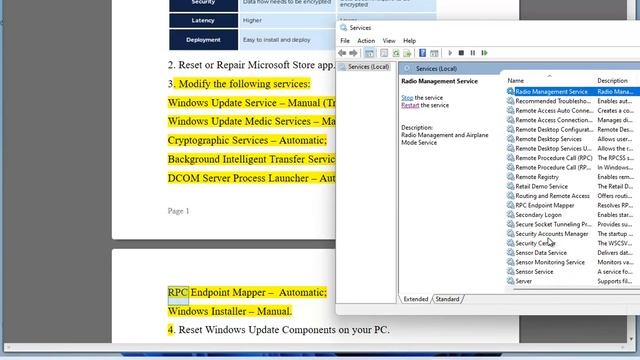
Task: Click the Pause Service toolbar icon
Action: [473, 53]
